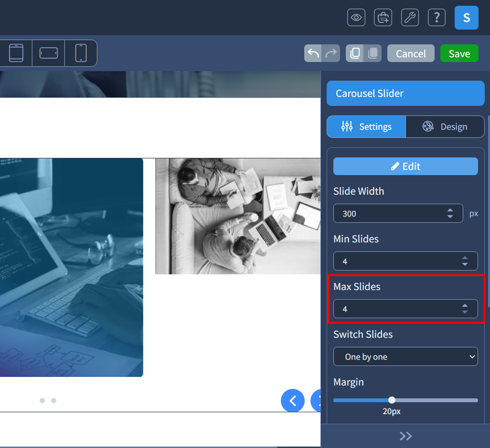Image resolution: width=490 pixels, height=448 pixels.
Task: Switch to tablet portrait view
Action: click(16, 53)
